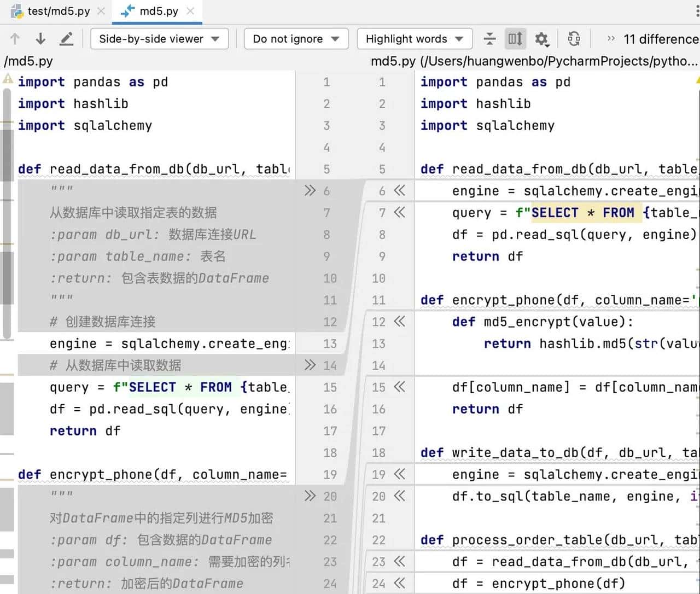Image resolution: width=700 pixels, height=594 pixels.
Task: Click the warning icon beside line 1
Action: 8,80
